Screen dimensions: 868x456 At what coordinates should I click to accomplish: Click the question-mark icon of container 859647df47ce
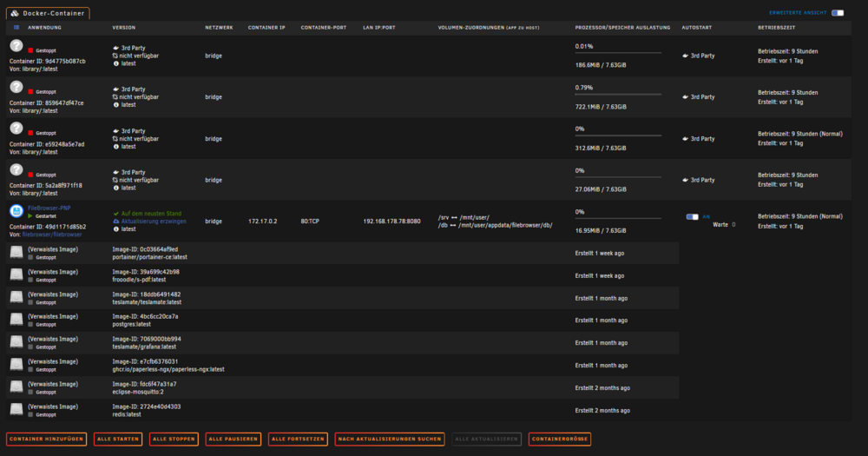(16, 88)
